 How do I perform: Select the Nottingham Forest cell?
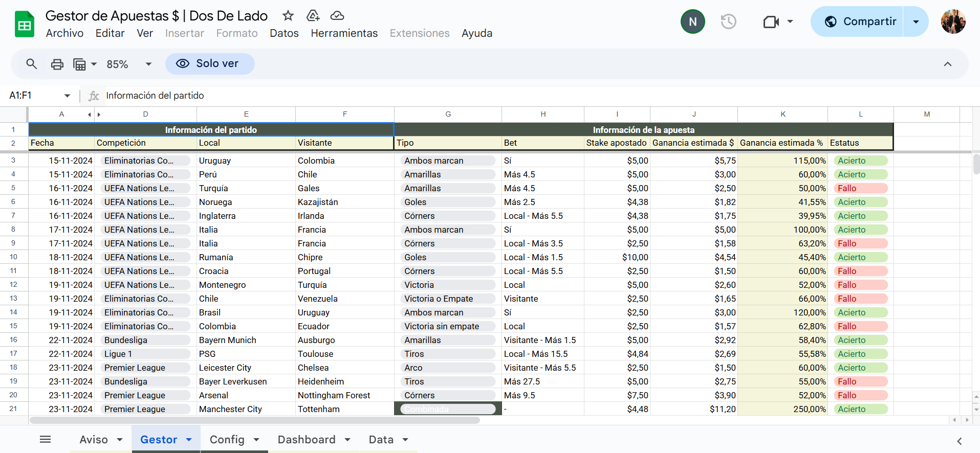pyautogui.click(x=345, y=395)
